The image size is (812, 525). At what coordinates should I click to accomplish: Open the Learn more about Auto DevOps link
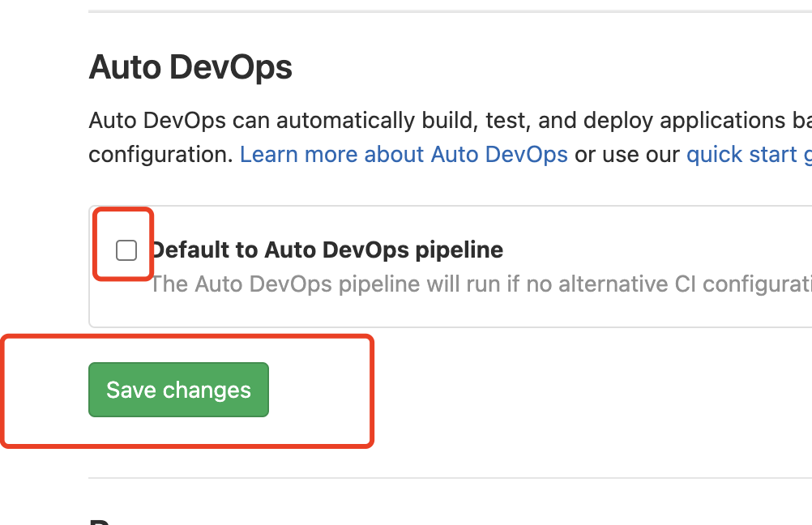tap(404, 154)
